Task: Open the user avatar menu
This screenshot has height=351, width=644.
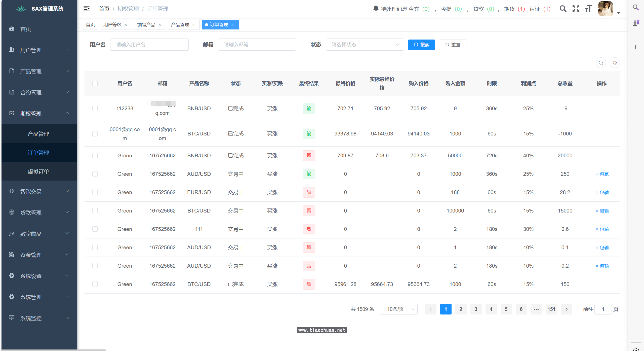Action: point(606,9)
